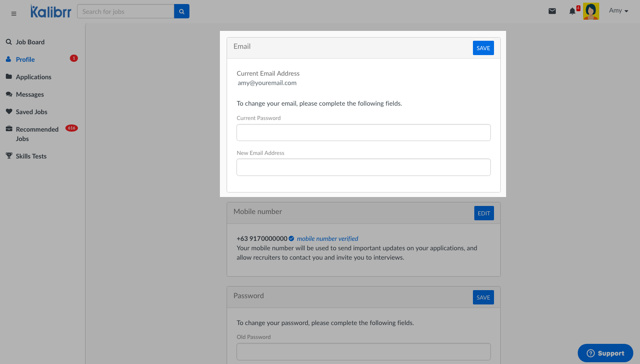This screenshot has width=640, height=364.
Task: Expand the Amy account dropdown
Action: click(619, 11)
